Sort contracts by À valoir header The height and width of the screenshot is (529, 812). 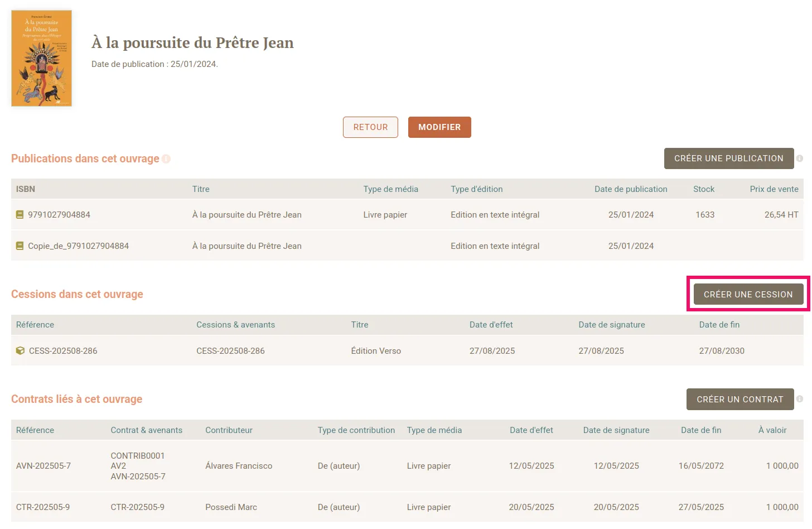(772, 430)
